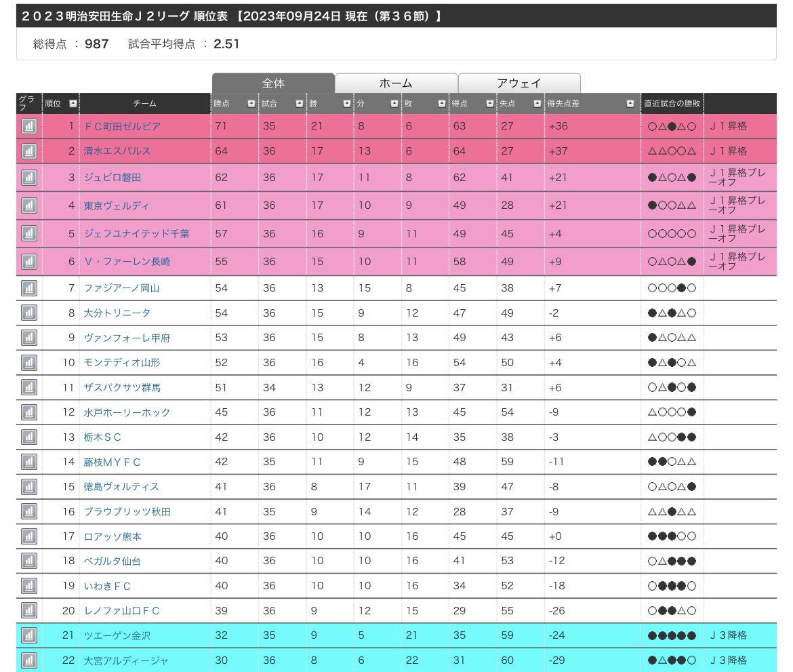Screen dimensions: 793x672
Task: Click graph icon next to 清水エスパルス
Action: pyautogui.click(x=28, y=151)
